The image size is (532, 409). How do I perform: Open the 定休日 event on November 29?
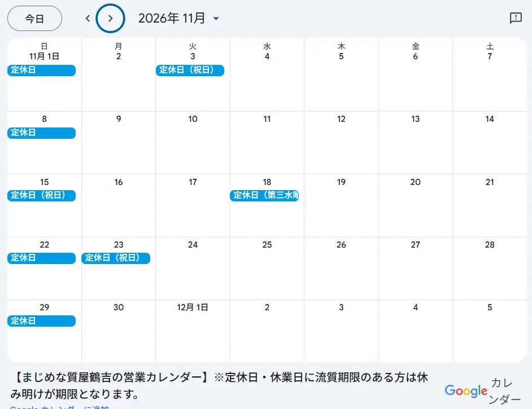coord(41,321)
